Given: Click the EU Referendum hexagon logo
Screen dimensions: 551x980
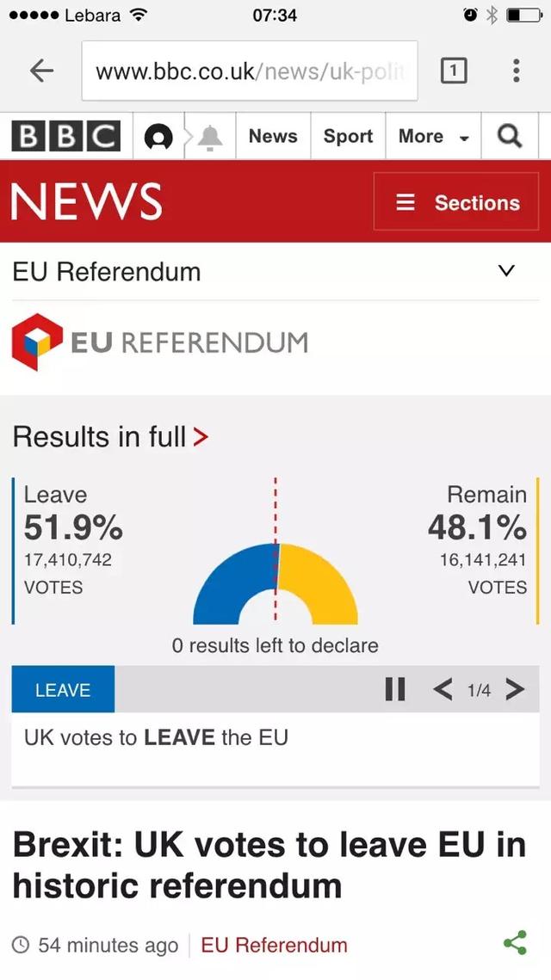Looking at the screenshot, I should (36, 341).
